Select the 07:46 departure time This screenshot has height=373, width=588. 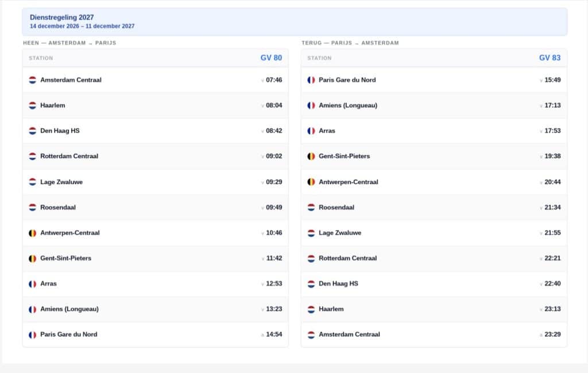point(274,80)
